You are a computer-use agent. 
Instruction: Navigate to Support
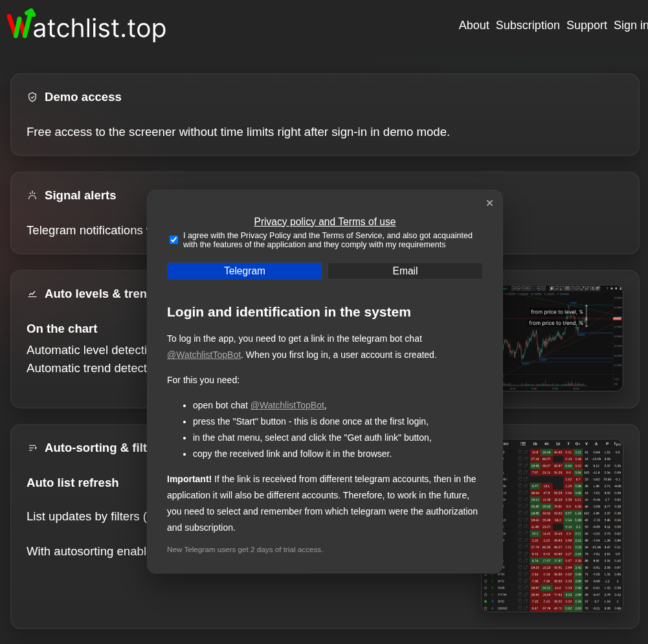point(587,25)
